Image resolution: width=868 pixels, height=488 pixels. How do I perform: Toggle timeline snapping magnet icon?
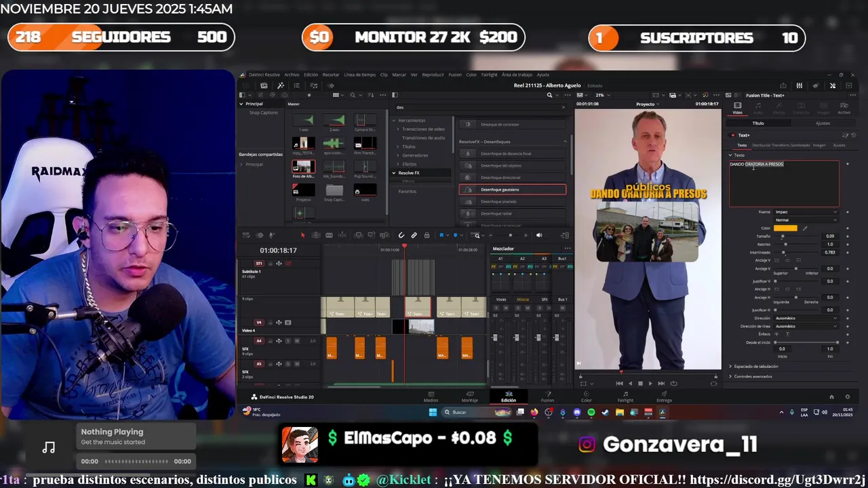click(401, 235)
